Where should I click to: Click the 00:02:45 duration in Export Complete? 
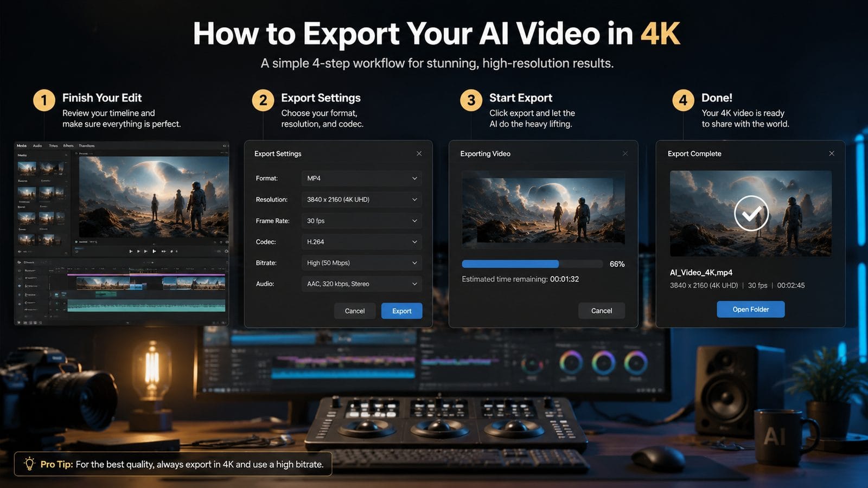(x=791, y=285)
